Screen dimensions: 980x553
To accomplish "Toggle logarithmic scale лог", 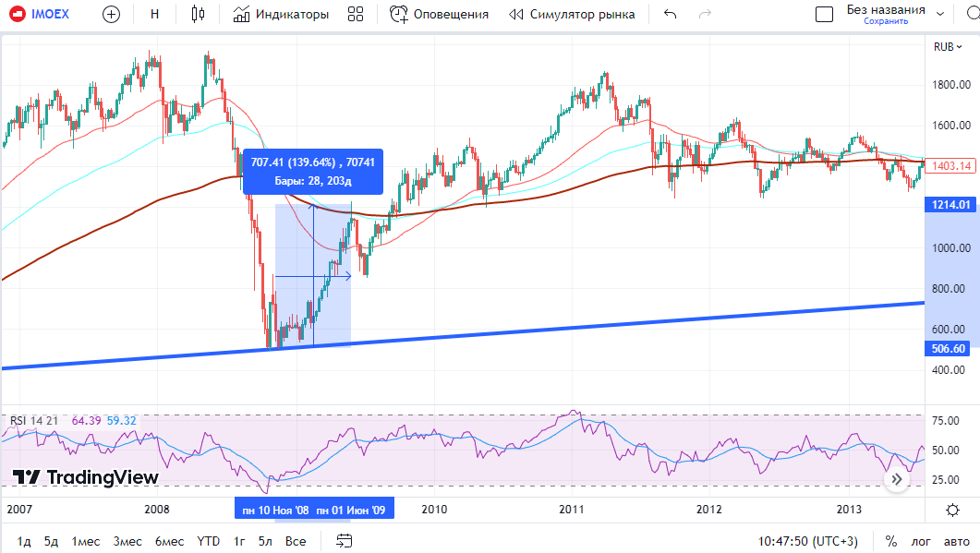I will [x=921, y=541].
